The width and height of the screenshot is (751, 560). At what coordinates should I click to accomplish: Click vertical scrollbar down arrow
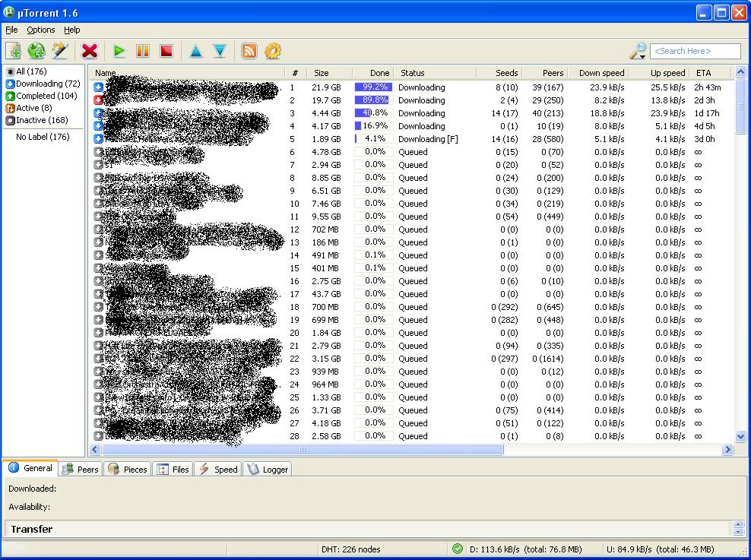tap(740, 436)
